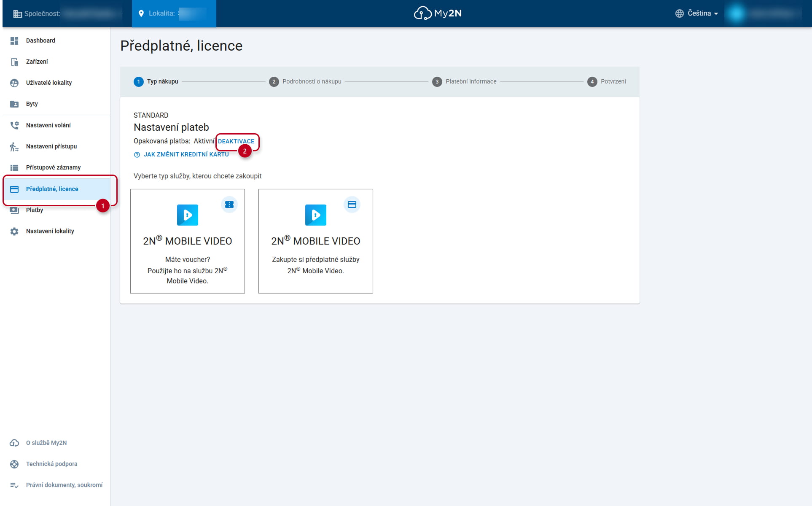Click the Platby payments icon
This screenshot has width=812, height=506.
14,210
